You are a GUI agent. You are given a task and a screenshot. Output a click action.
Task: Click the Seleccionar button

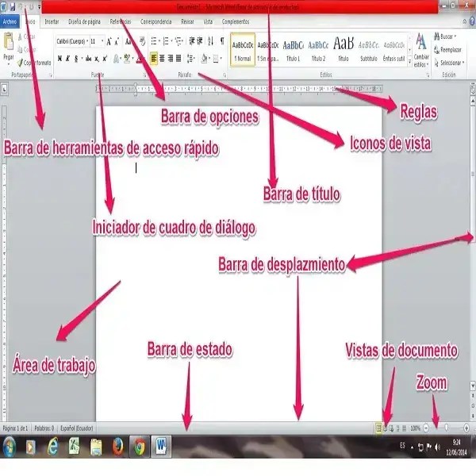coord(450,63)
